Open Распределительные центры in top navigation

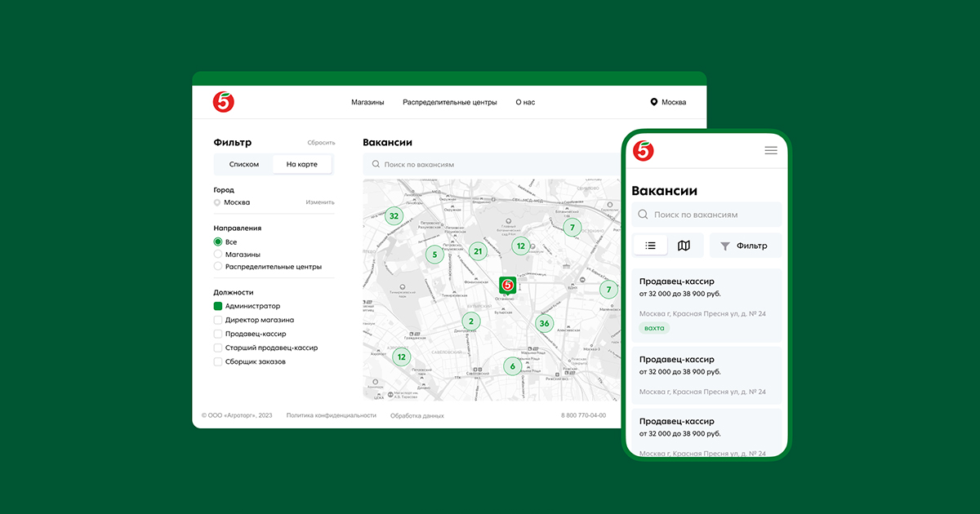[x=449, y=103]
